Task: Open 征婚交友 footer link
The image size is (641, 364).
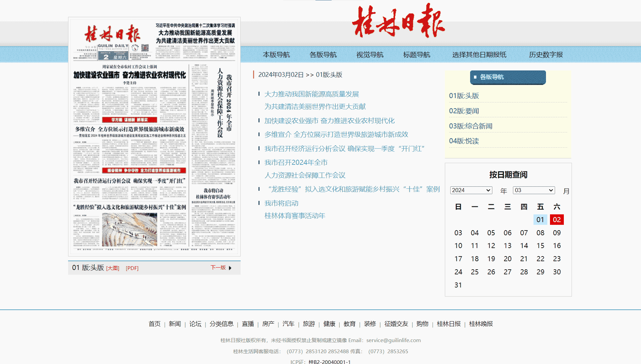Action: tap(396, 324)
